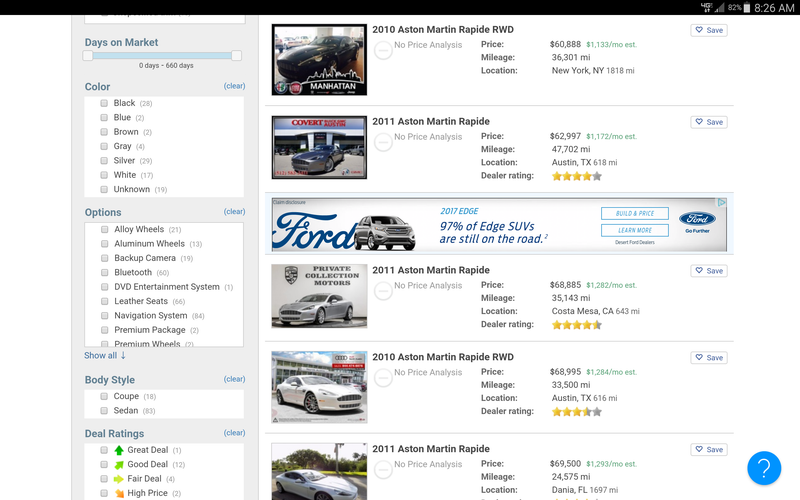Click the dealer rating stars for Costa Mesa listing

[x=577, y=324]
